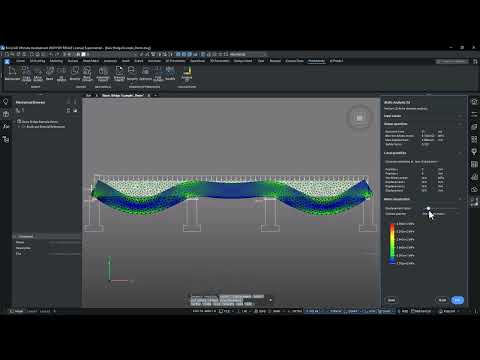This screenshot has height=360, width=480.
Task: Click the blue Exit button
Action: point(457,300)
